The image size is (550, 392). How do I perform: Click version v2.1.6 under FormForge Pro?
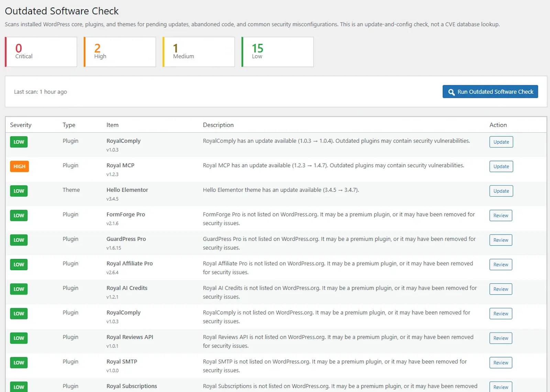click(112, 224)
